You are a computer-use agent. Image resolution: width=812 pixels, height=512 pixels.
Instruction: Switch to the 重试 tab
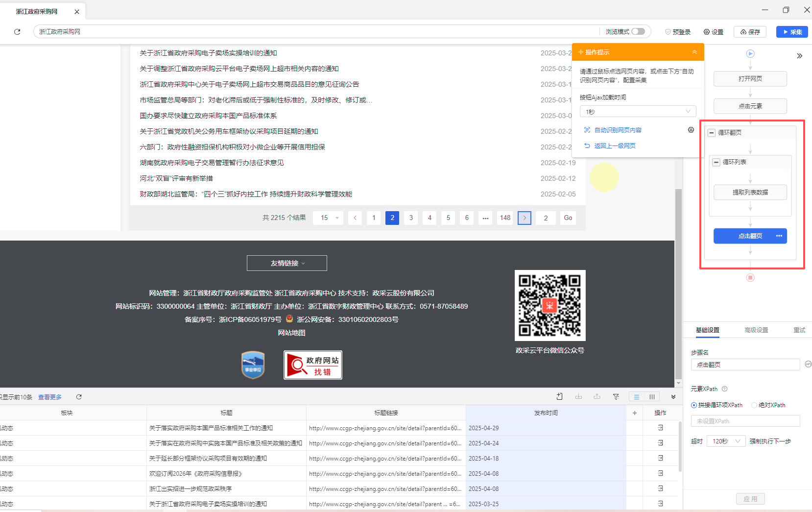799,330
